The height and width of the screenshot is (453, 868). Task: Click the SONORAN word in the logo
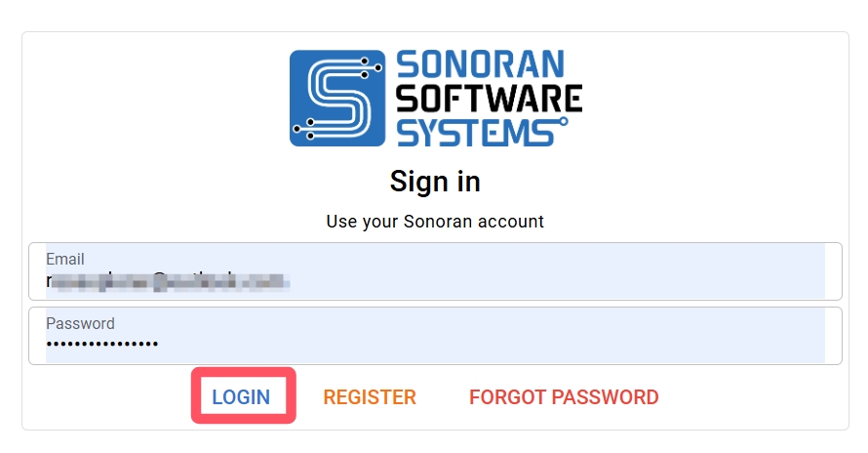[480, 65]
